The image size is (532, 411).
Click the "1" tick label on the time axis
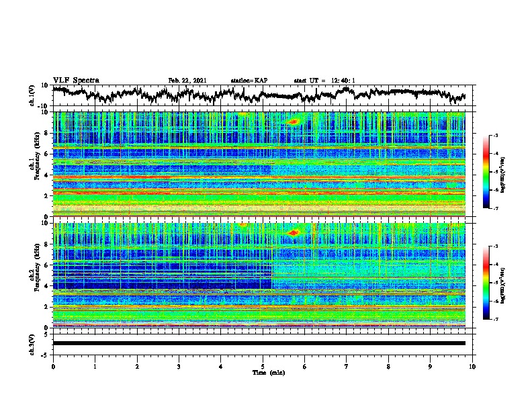pos(95,367)
